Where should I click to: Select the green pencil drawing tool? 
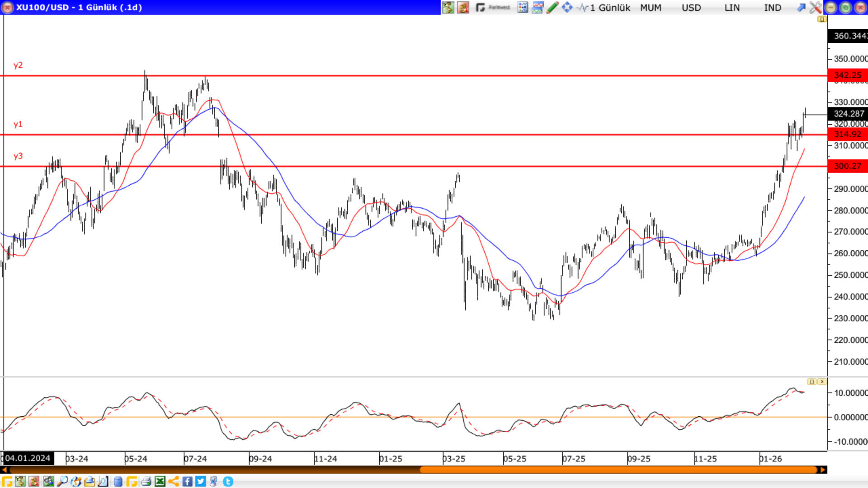coord(552,7)
